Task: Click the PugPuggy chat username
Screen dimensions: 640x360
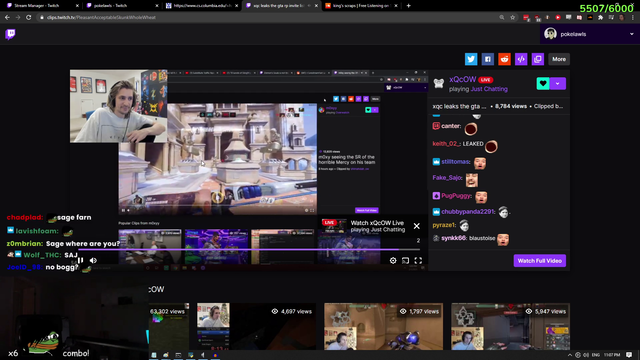Action: (x=456, y=196)
